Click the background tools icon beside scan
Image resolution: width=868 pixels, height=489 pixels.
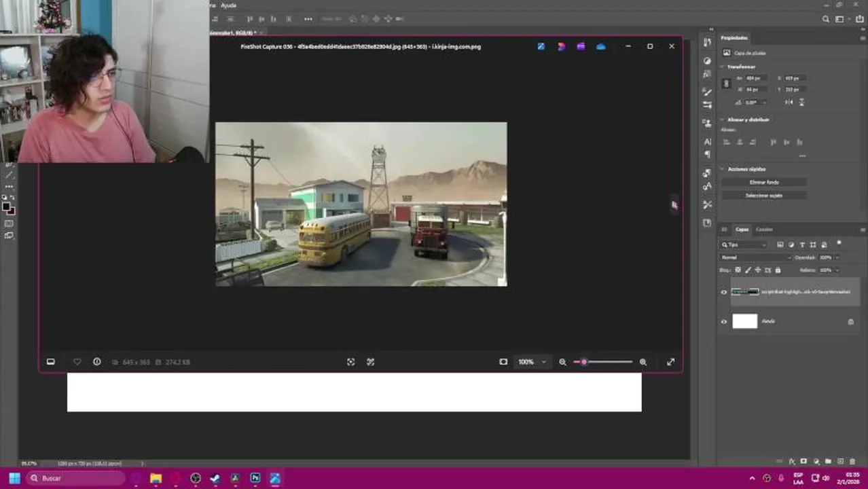370,362
